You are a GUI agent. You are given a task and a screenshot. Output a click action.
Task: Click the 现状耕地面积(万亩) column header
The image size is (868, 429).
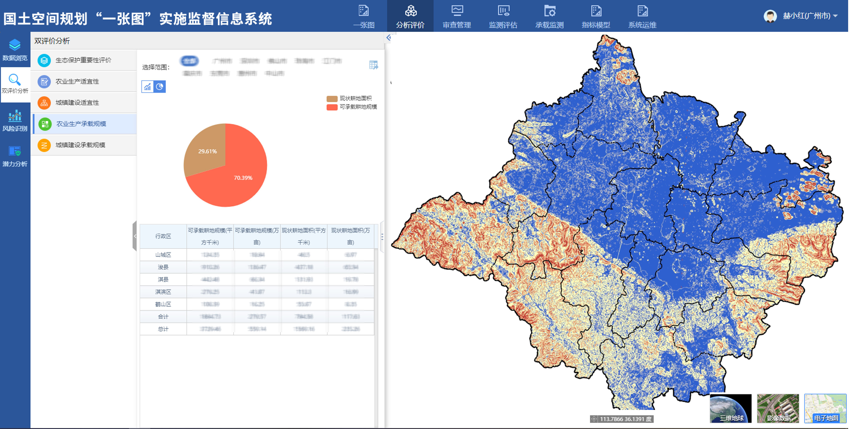tap(350, 236)
